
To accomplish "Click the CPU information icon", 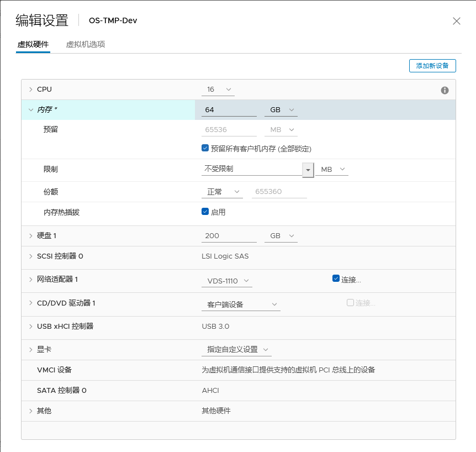I will pos(445,90).
